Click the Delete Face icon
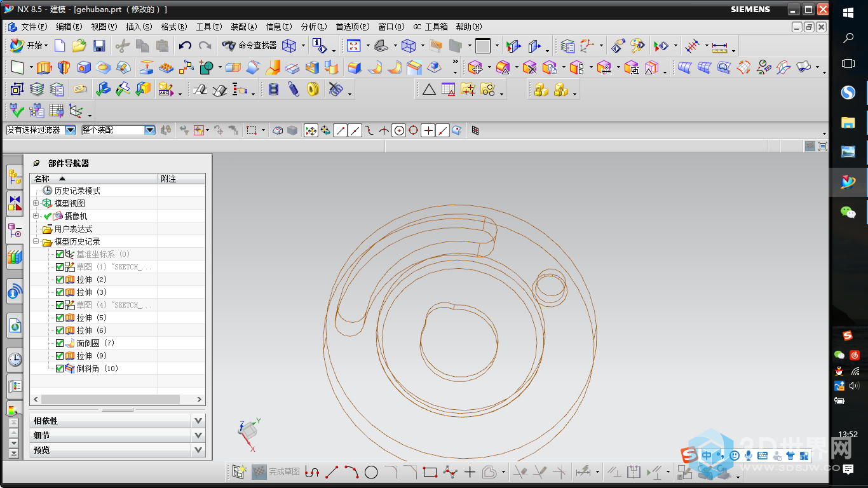This screenshot has width=868, height=488. pos(529,67)
